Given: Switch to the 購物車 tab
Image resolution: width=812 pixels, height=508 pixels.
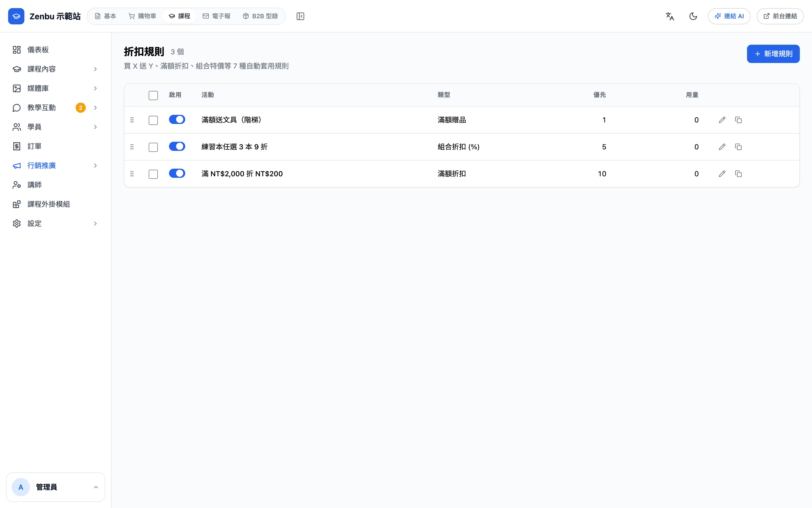Looking at the screenshot, I should [142, 16].
